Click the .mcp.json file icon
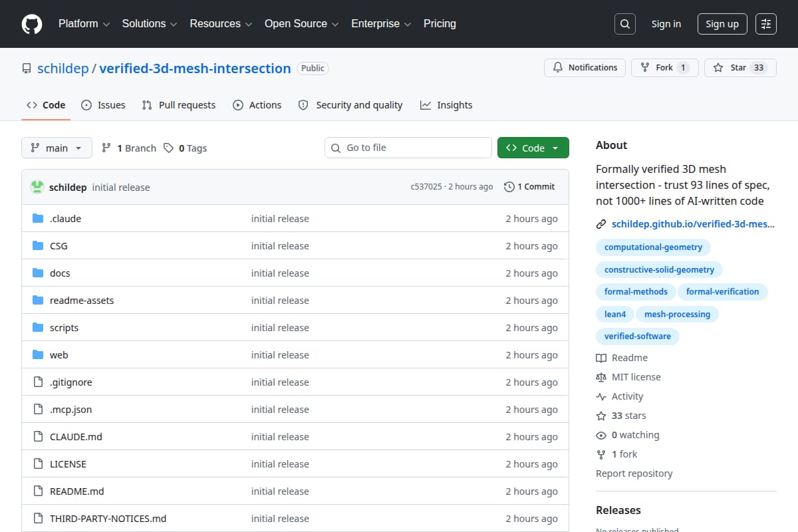This screenshot has height=532, width=798. point(38,410)
